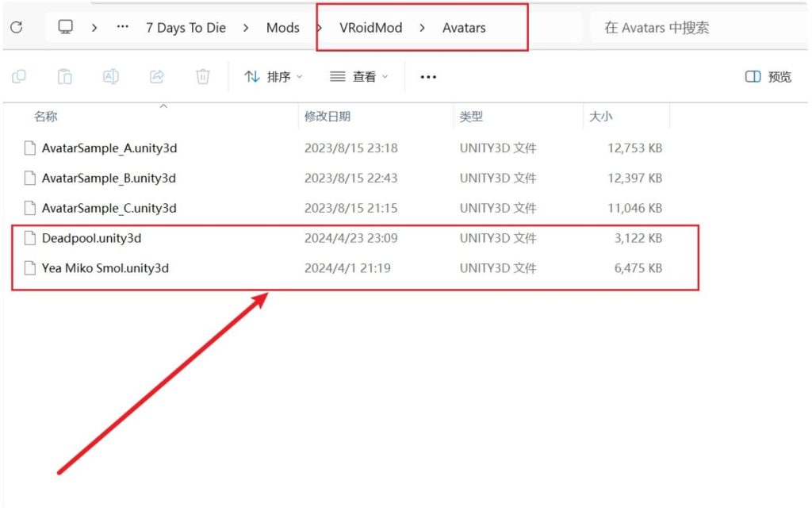Navigate to 7 Days To Die breadcrumb

186,28
